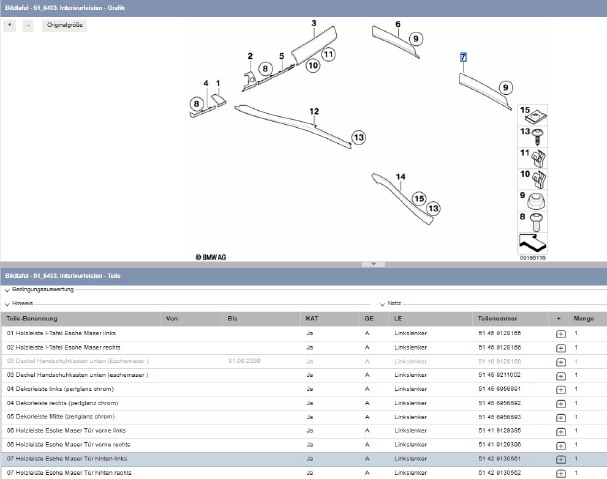Select row 04 Dekorleiste links (perlglanz chrom)

click(x=304, y=389)
